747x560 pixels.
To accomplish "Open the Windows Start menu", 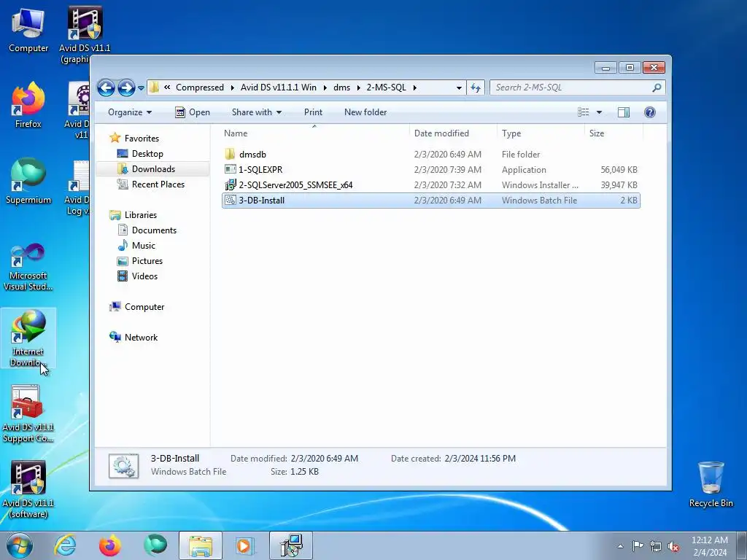I will 20,545.
